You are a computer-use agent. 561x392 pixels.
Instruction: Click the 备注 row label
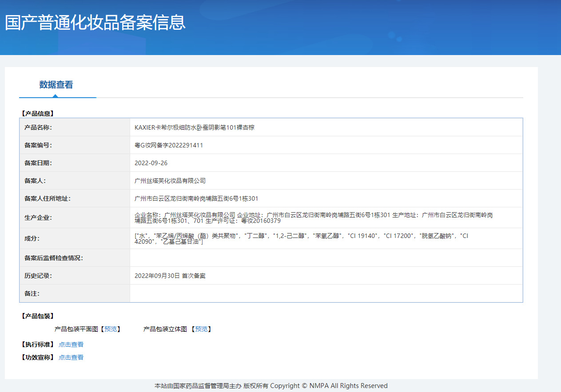[x=32, y=293]
